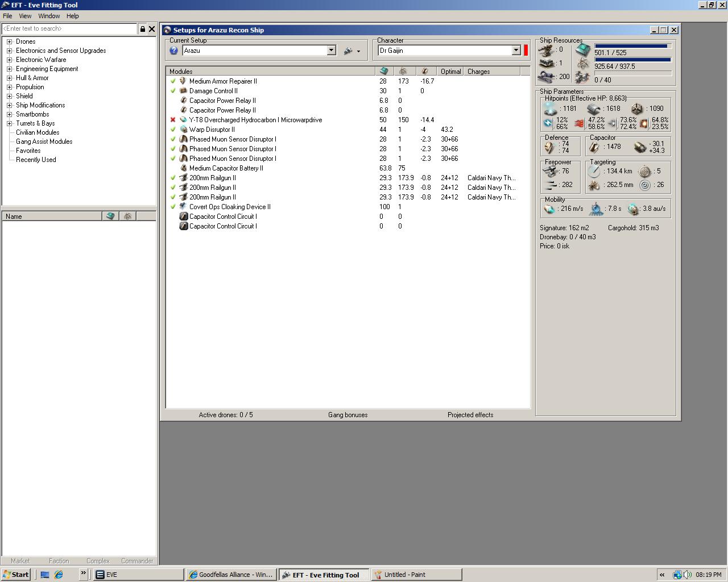The width and height of the screenshot is (728, 582).
Task: Select the Favorites tree item
Action: [x=28, y=151]
